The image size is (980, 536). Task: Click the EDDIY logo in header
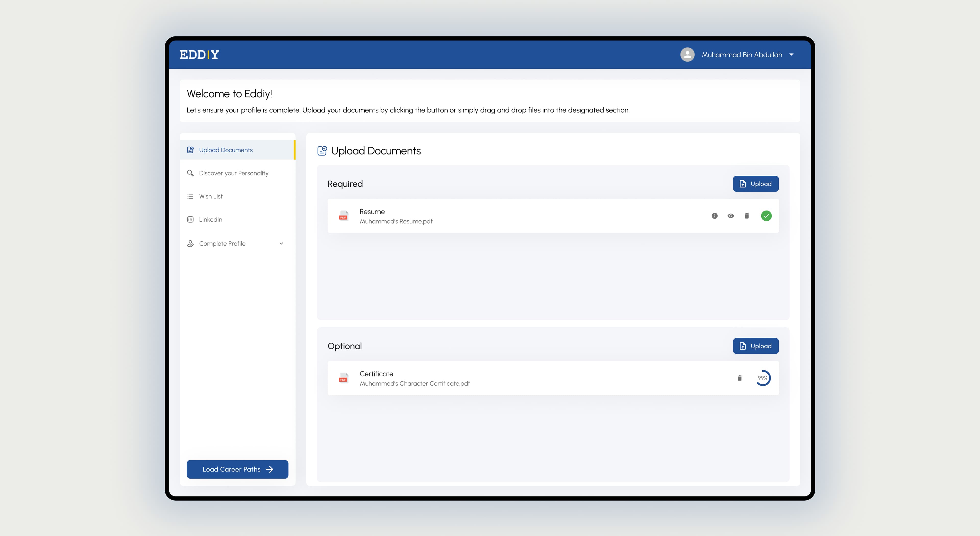point(199,55)
